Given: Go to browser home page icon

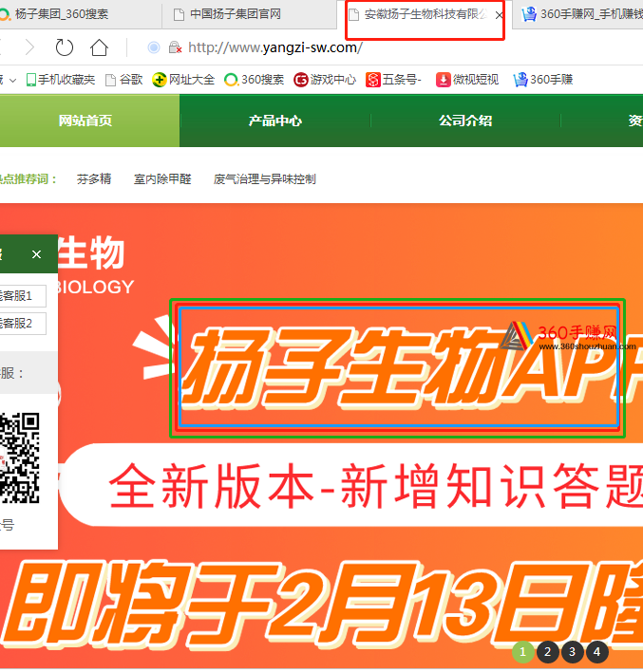Looking at the screenshot, I should pos(99,47).
